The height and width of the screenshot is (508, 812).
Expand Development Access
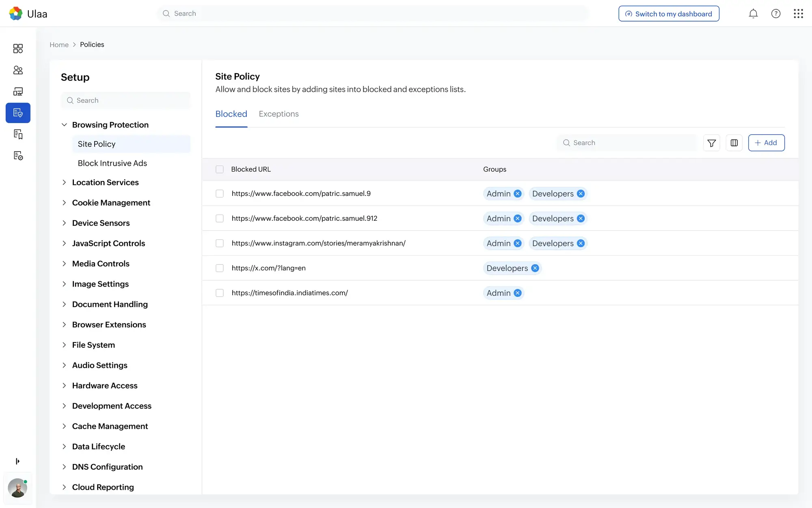tap(64, 406)
